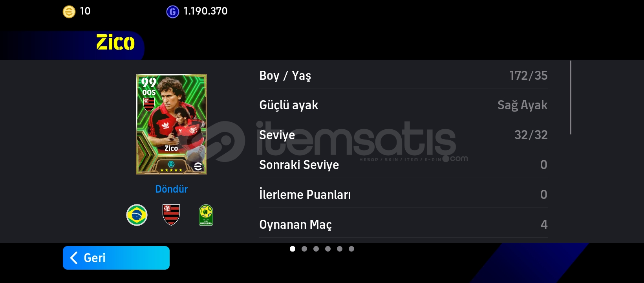Screen dimensions: 644x283
Task: Tap the 1.190.370 GP balance
Action: 205,11
